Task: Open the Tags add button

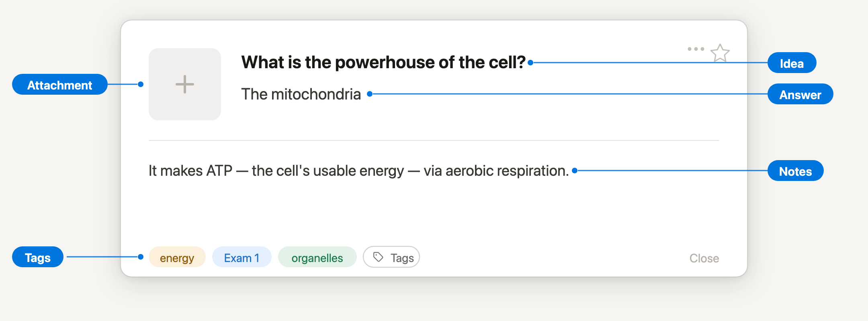Action: (x=391, y=257)
